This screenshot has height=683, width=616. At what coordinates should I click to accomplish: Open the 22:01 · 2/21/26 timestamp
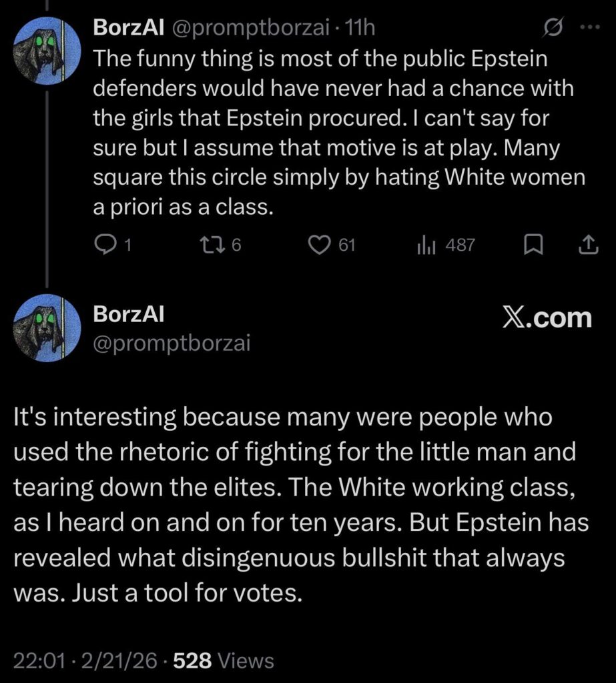click(85, 661)
